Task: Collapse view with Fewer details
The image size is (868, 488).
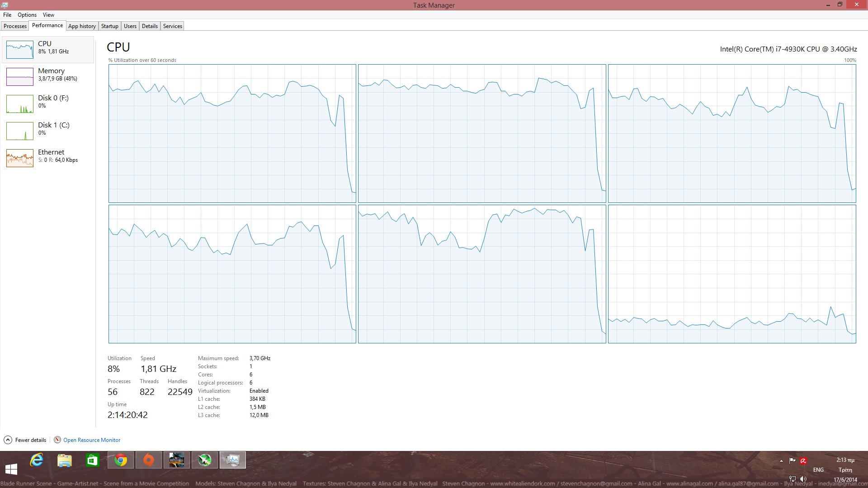Action: (x=25, y=440)
